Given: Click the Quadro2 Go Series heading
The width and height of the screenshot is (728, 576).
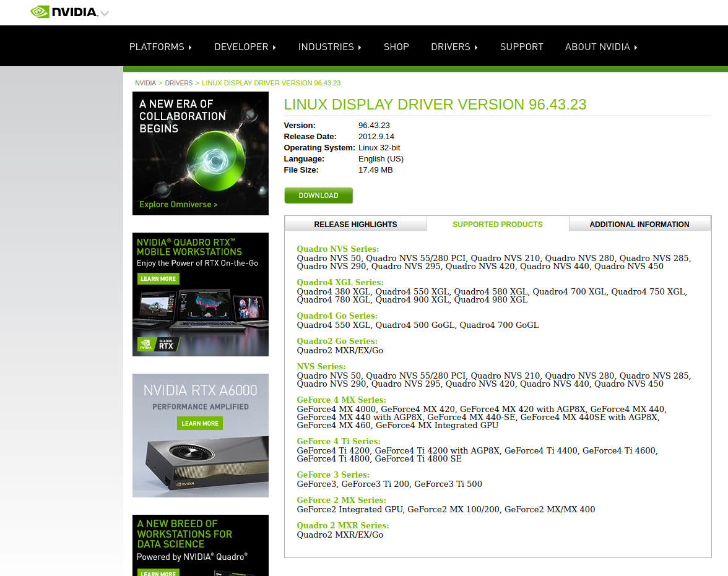Looking at the screenshot, I should point(337,341).
